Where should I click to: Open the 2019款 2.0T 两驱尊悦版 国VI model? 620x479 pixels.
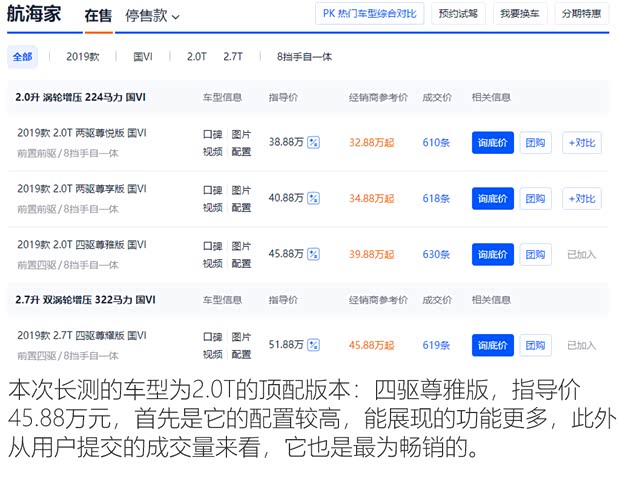click(82, 133)
